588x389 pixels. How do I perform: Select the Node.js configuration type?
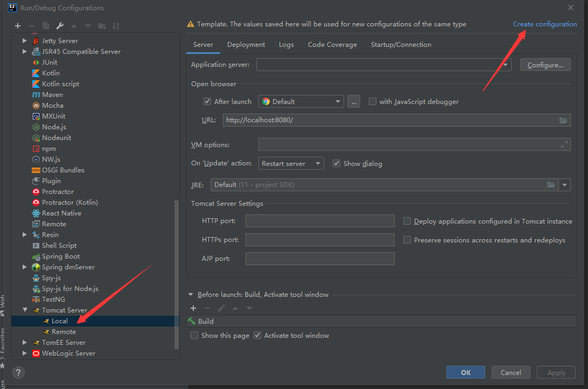click(54, 127)
